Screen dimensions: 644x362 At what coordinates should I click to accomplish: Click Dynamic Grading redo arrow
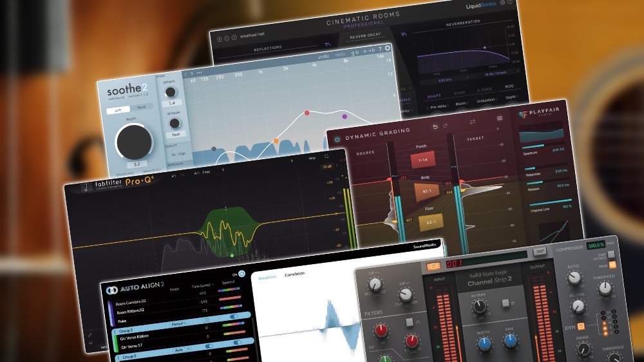pyautogui.click(x=445, y=126)
